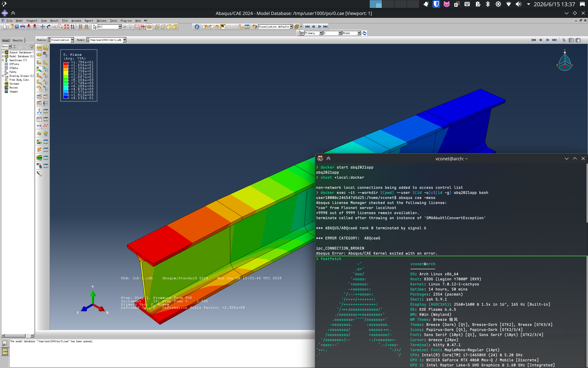588x368 pixels.
Task: Toggle shaded render style
Action: point(175,26)
